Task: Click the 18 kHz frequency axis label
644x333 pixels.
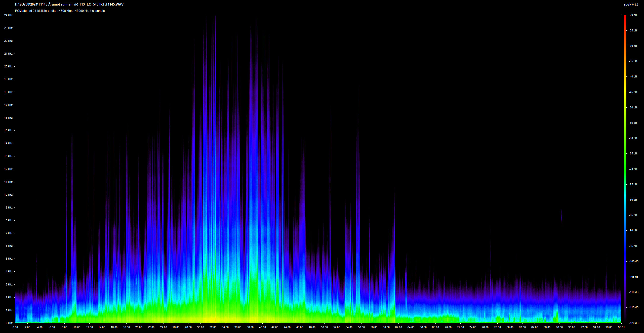Action: pos(8,92)
